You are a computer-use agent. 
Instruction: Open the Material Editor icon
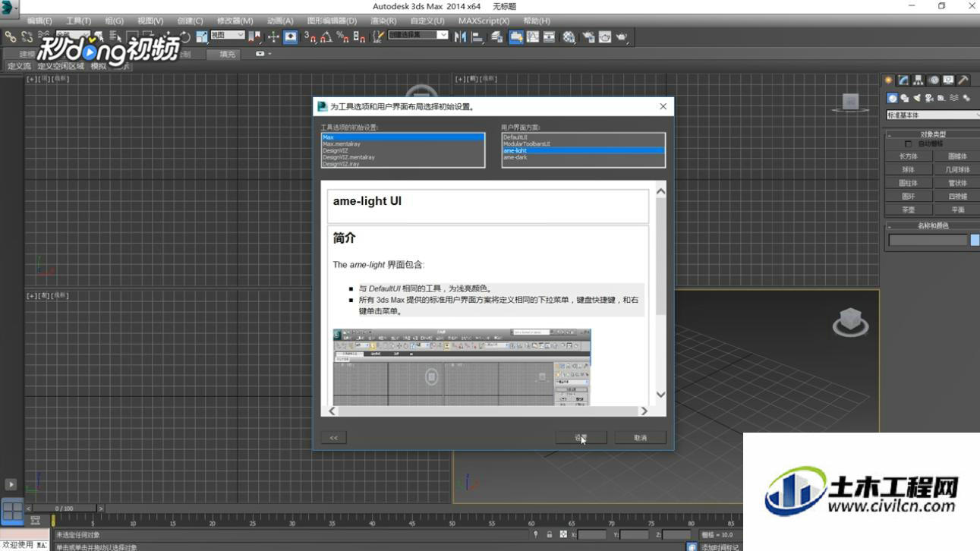569,36
